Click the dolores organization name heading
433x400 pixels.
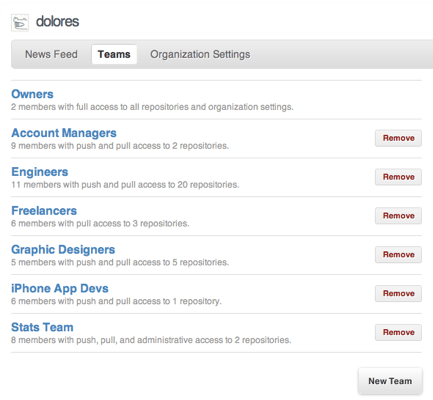pos(57,22)
